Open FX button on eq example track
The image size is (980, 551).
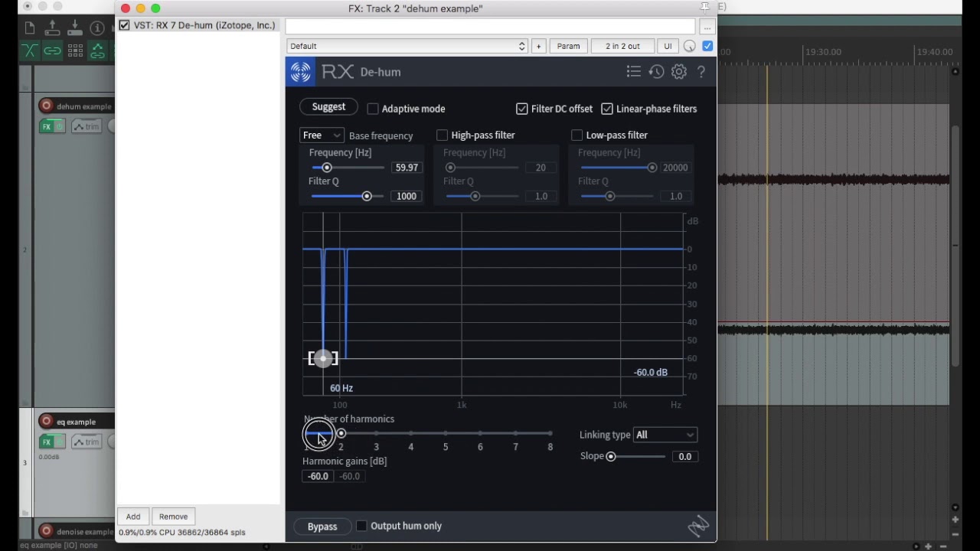47,442
